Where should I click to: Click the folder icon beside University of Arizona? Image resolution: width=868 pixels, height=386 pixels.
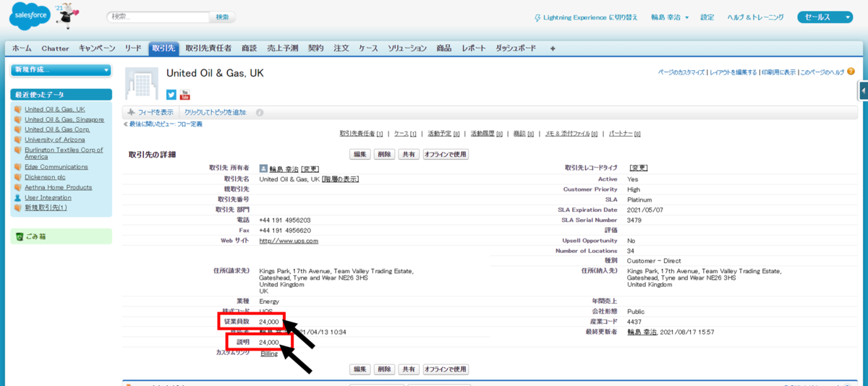pos(17,140)
